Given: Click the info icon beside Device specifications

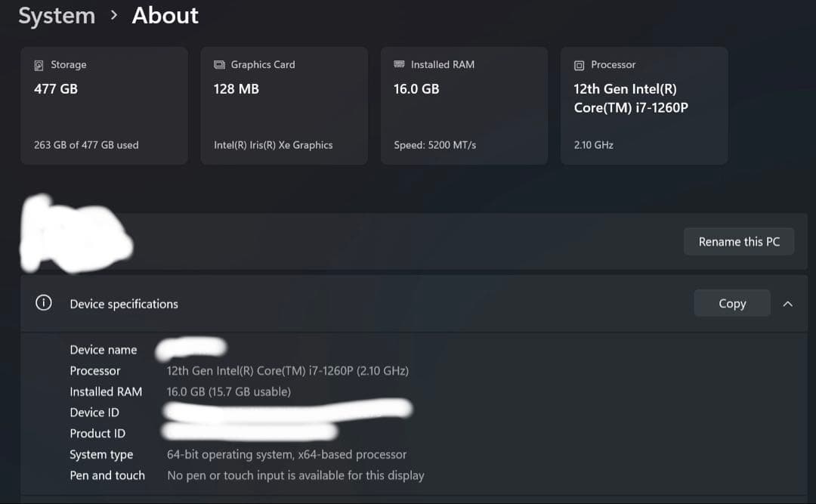Looking at the screenshot, I should [44, 303].
